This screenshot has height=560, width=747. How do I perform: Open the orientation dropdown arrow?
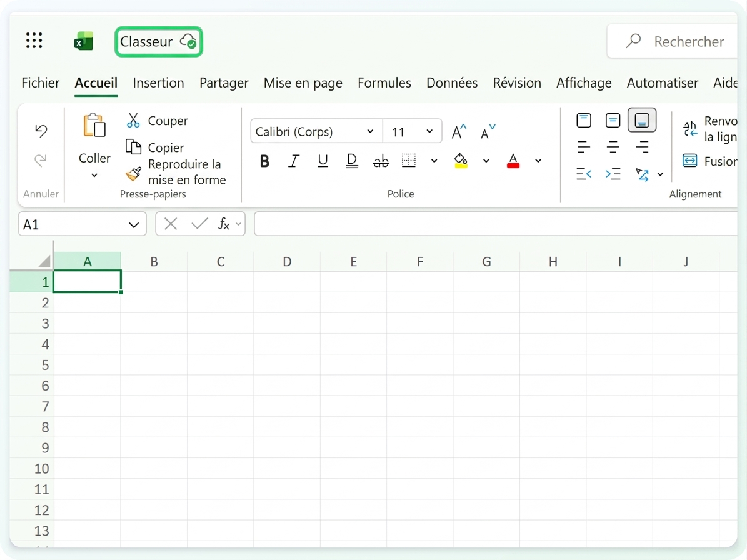(x=660, y=174)
